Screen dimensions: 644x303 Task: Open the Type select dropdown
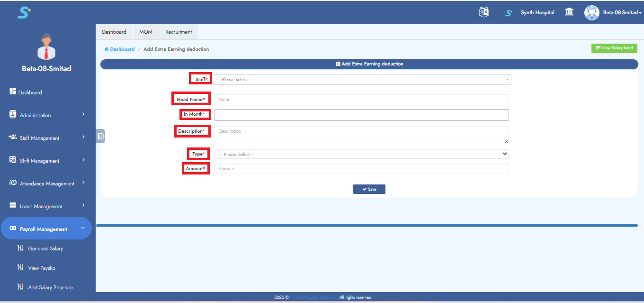tap(362, 154)
